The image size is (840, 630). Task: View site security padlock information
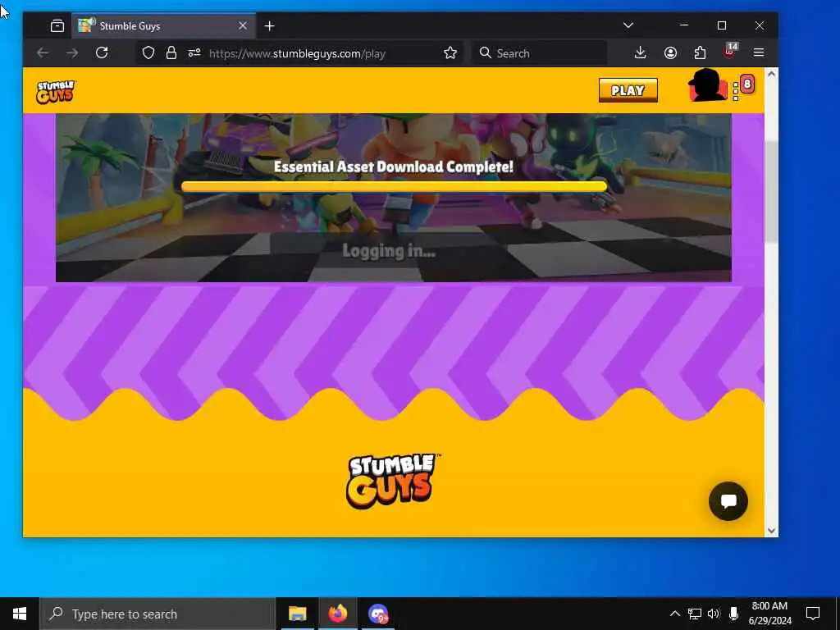tap(171, 52)
